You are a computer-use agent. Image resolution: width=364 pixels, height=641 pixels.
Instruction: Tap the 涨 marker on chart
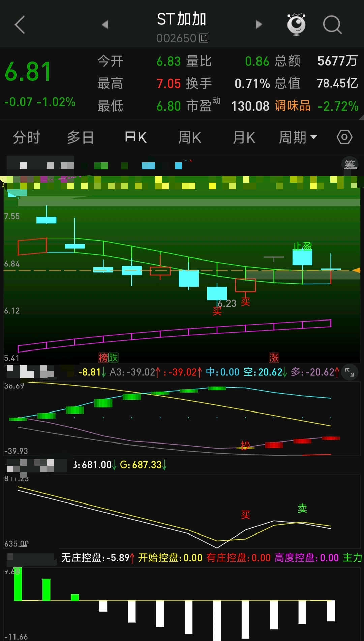coord(274,358)
